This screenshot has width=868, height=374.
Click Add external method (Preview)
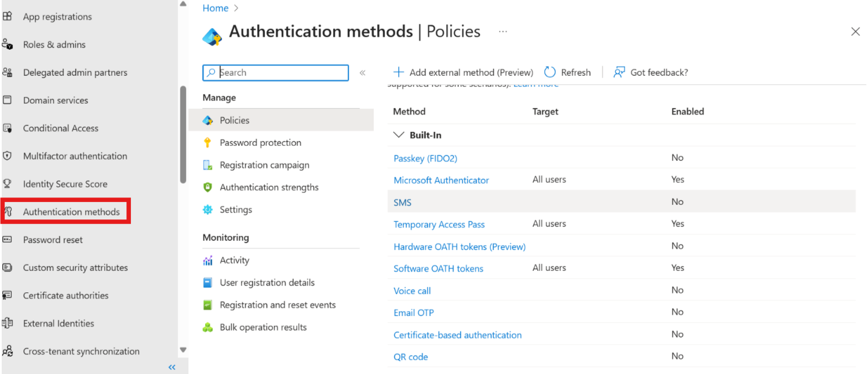pos(463,72)
